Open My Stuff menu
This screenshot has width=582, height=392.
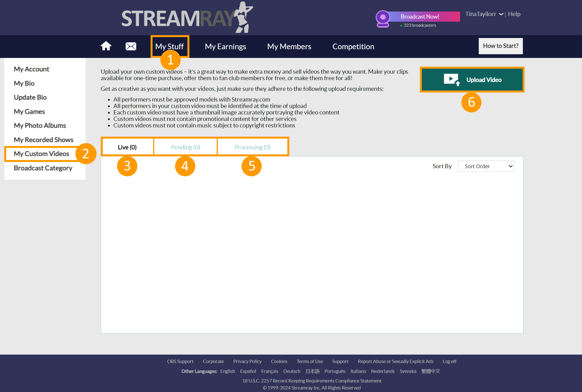tap(169, 46)
